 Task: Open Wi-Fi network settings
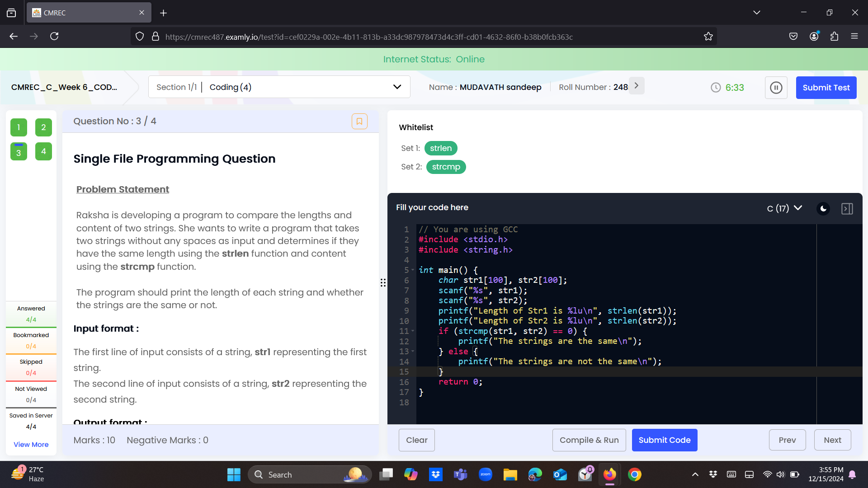tap(767, 474)
